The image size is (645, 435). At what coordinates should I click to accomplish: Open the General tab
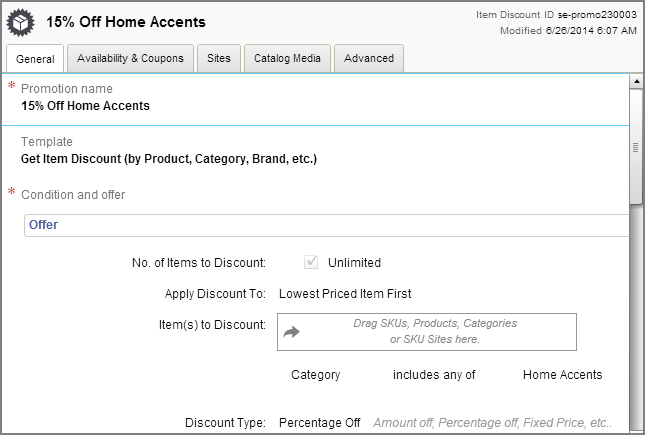35,59
